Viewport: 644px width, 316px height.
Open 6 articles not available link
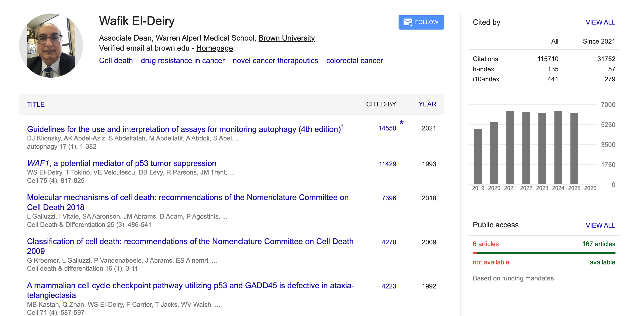(486, 244)
